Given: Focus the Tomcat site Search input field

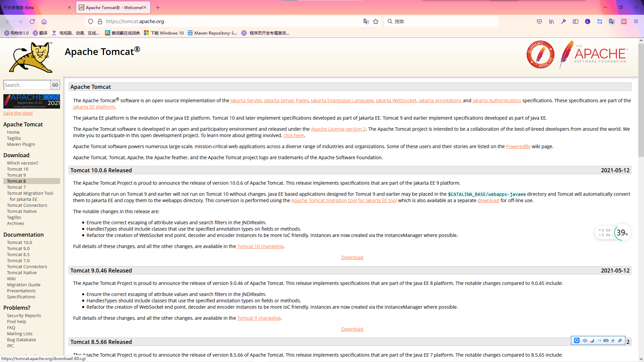Looking at the screenshot, I should [27, 85].
